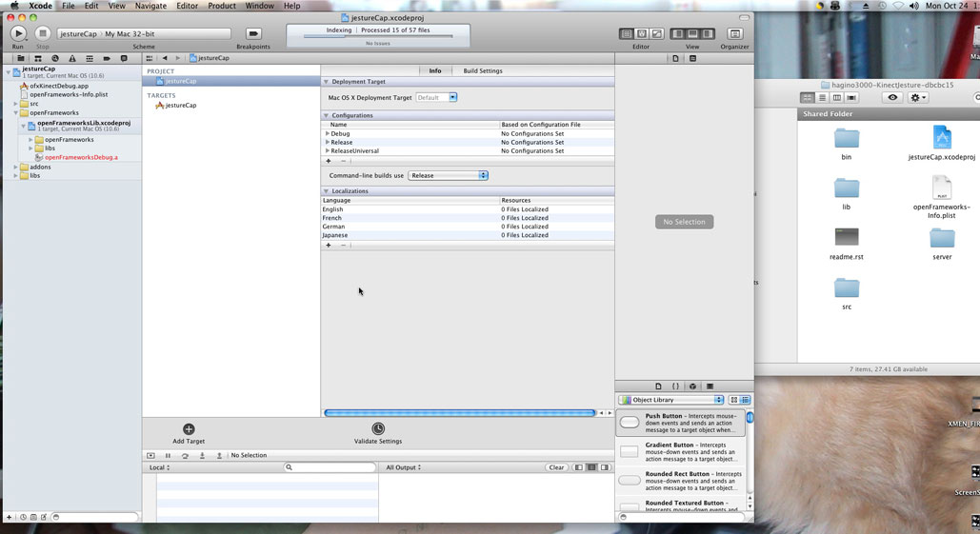Select the Assistant editor mode
Screen dimensions: 980x534
pyautogui.click(x=641, y=33)
